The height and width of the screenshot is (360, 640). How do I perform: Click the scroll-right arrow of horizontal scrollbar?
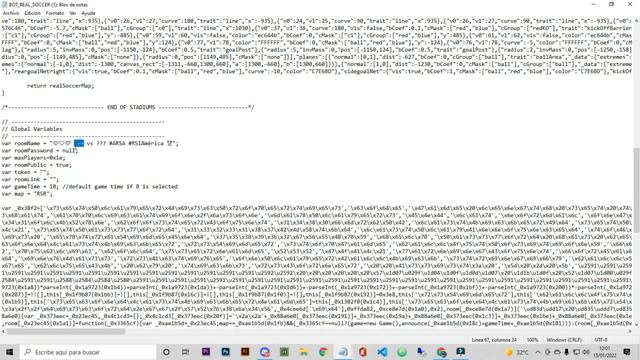point(630,331)
